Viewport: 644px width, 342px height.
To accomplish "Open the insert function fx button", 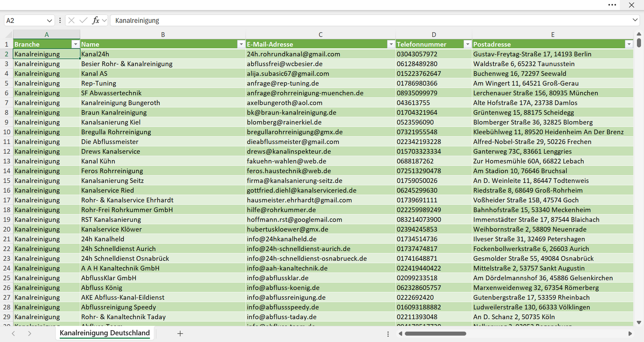I will coord(96,20).
